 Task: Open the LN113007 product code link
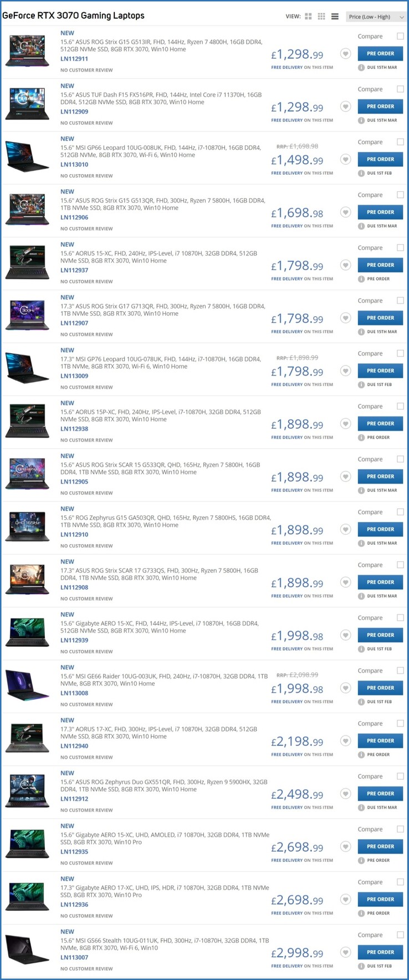74,957
